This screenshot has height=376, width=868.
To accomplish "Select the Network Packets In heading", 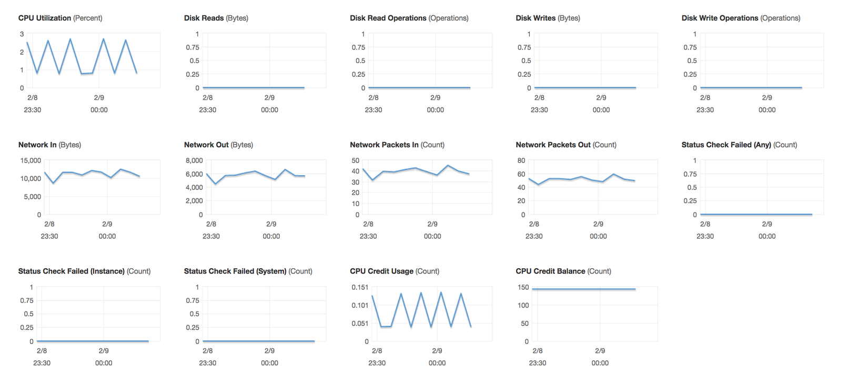I will (x=384, y=145).
